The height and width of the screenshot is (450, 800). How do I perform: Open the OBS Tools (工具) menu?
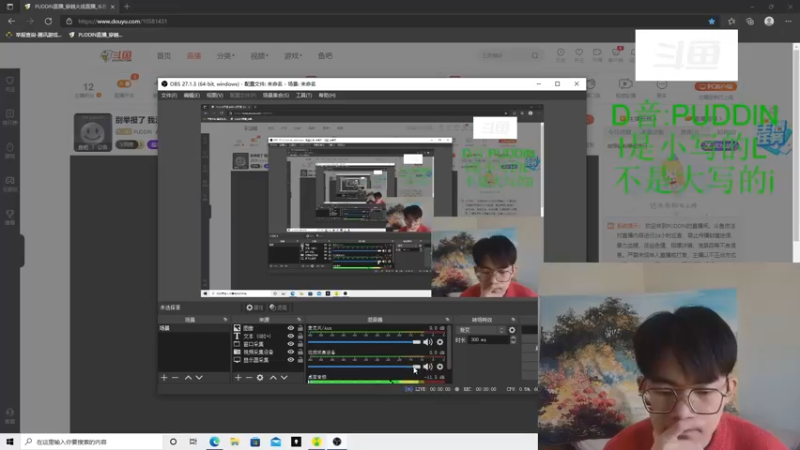[x=304, y=95]
